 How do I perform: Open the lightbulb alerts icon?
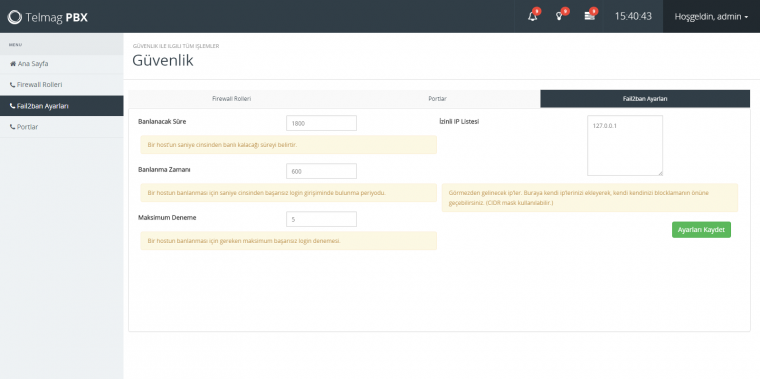point(560,16)
